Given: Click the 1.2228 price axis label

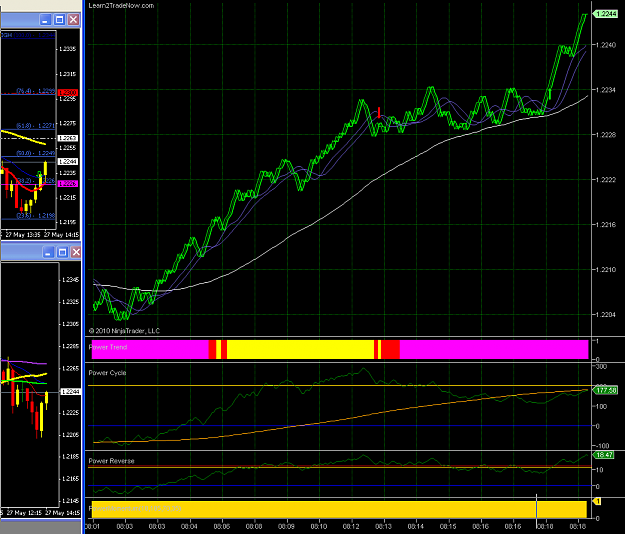Looking at the screenshot, I should [x=606, y=135].
